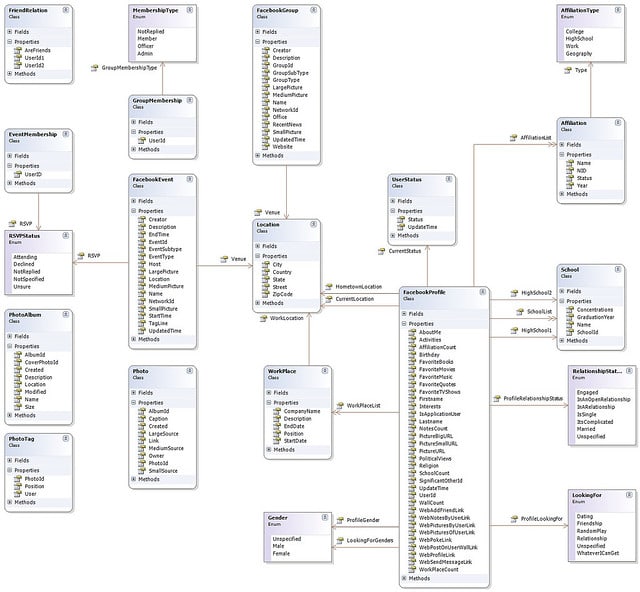Collapse the EventMembership class box chevron

(66, 134)
